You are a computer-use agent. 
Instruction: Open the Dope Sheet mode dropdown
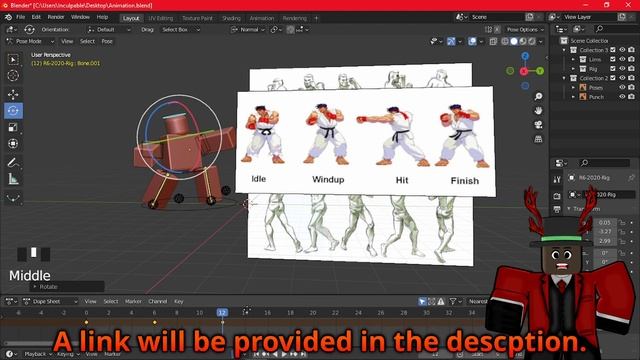50,302
